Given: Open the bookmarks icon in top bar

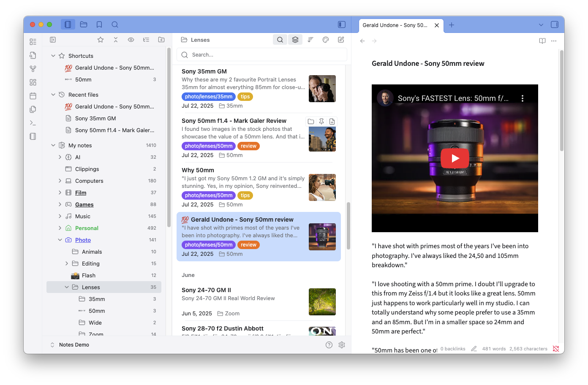Looking at the screenshot, I should [99, 24].
